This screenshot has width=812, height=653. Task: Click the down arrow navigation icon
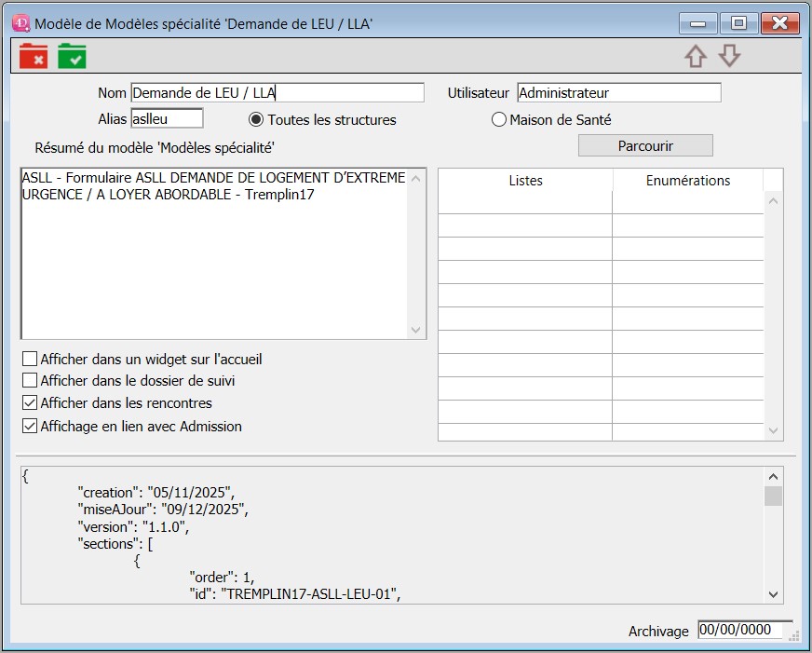pos(729,56)
